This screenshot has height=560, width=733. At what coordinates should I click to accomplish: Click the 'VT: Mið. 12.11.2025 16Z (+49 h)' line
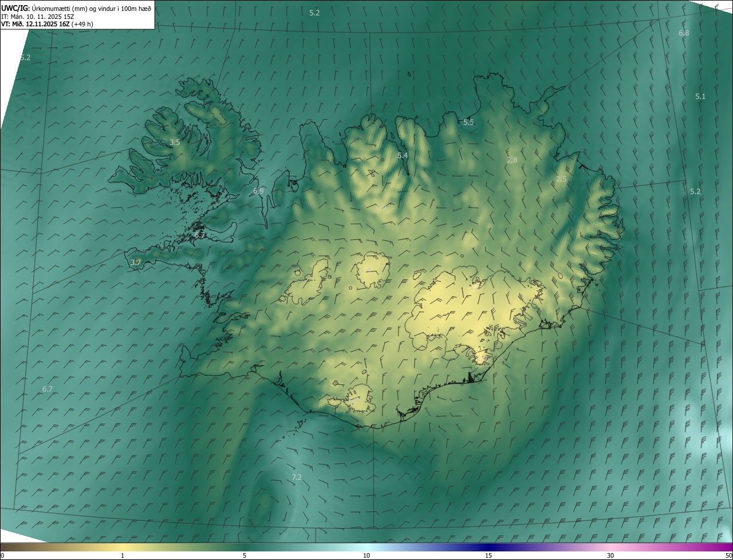click(47, 24)
